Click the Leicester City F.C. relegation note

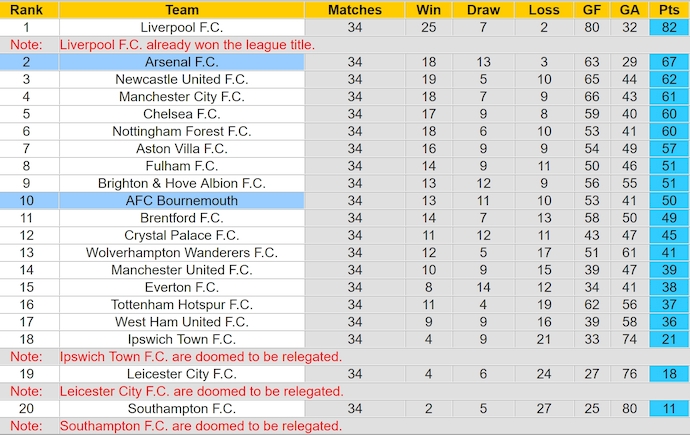(201, 391)
